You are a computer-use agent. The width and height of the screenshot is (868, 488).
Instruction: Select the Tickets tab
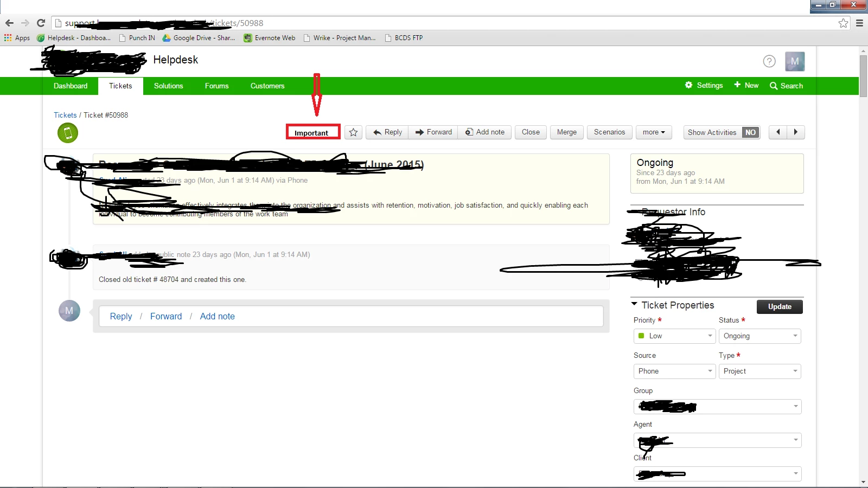120,86
